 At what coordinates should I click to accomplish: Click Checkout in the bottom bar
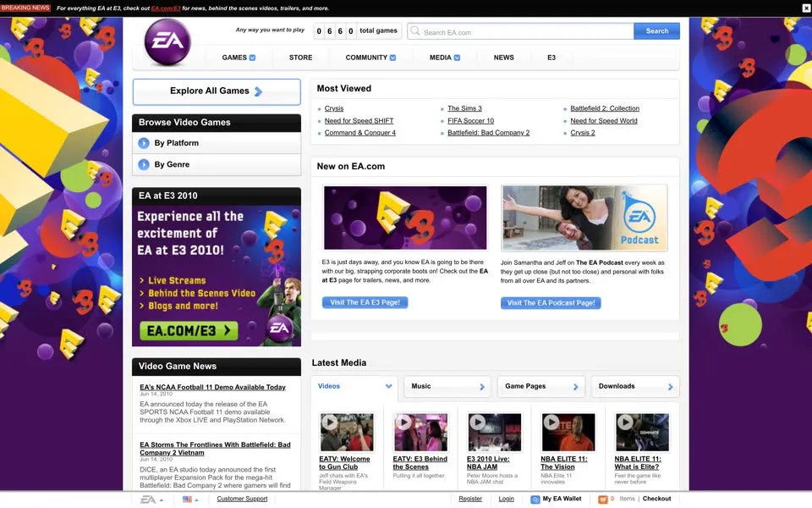pyautogui.click(x=656, y=499)
